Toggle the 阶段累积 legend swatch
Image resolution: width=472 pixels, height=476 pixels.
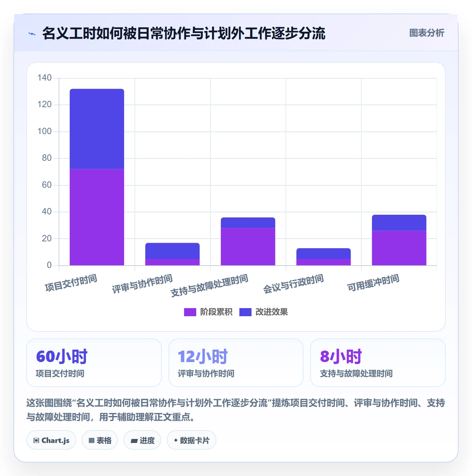pyautogui.click(x=190, y=312)
